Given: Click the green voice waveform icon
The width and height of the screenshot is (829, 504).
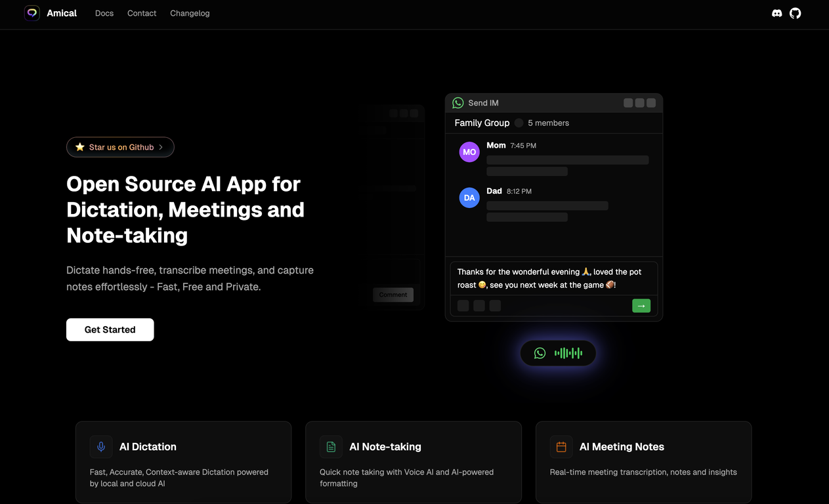Looking at the screenshot, I should pos(568,353).
